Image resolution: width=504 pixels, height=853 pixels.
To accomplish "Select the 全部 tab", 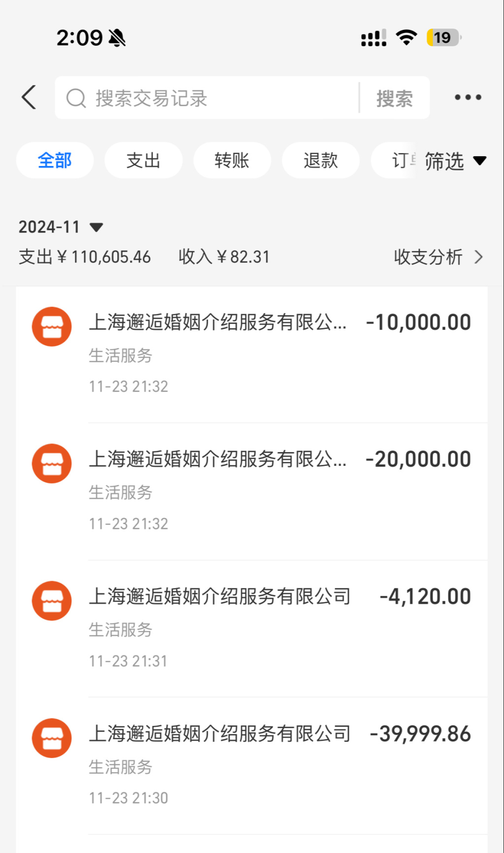I will (55, 161).
